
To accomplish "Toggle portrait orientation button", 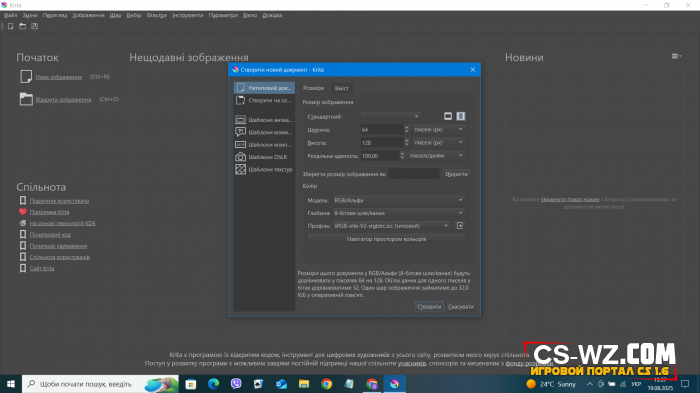I will 461,116.
